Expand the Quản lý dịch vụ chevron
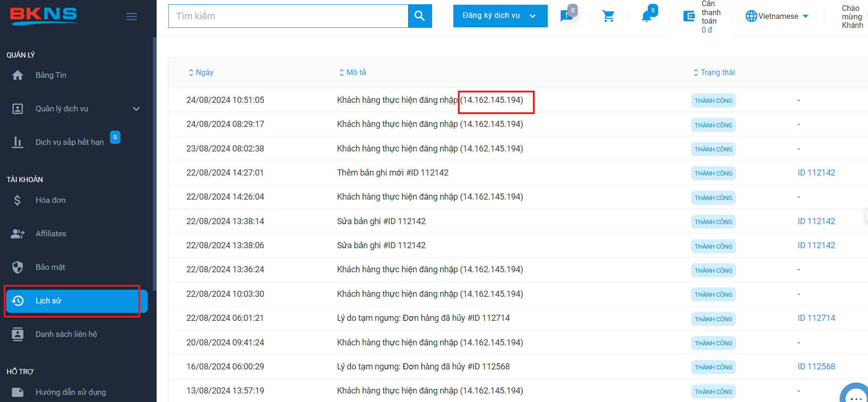868x402 pixels. 136,109
